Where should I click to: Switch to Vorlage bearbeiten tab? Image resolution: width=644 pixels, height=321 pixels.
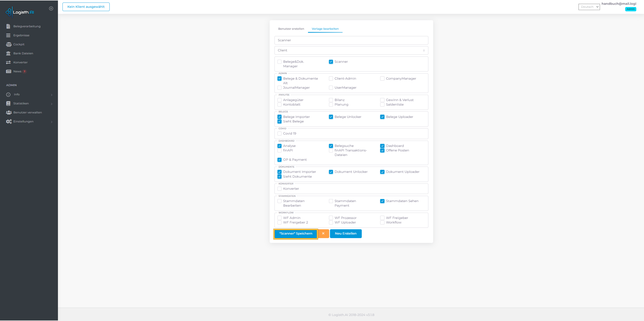(325, 29)
